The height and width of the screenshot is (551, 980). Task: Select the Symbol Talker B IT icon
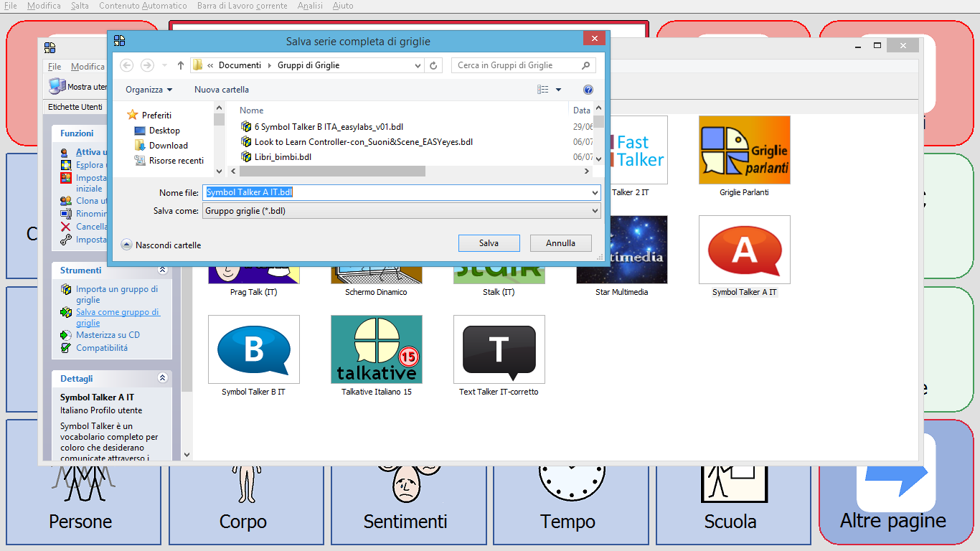point(254,349)
